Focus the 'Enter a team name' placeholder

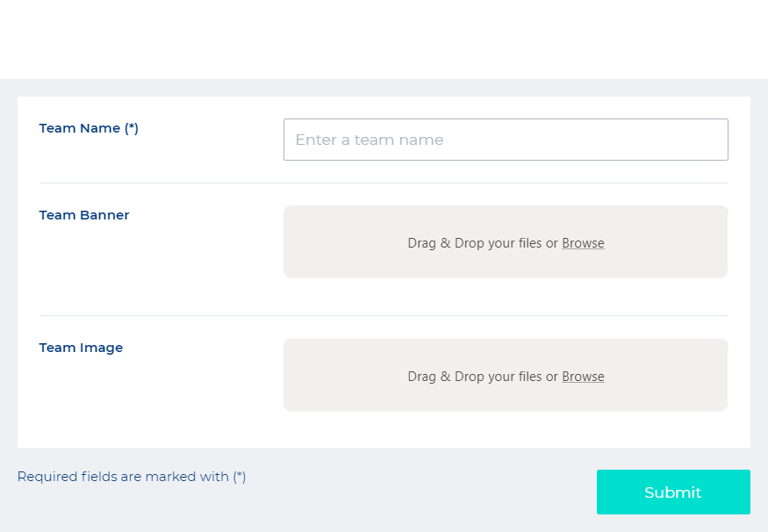[x=369, y=140]
